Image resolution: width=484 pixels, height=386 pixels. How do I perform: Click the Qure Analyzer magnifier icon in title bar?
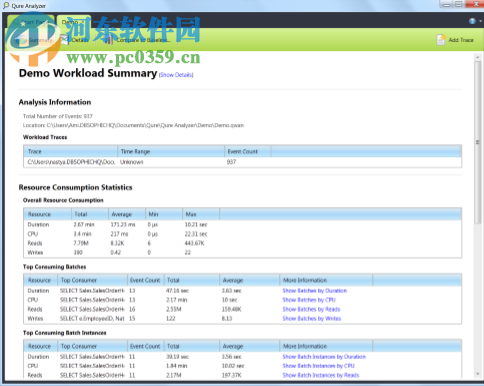(x=6, y=5)
